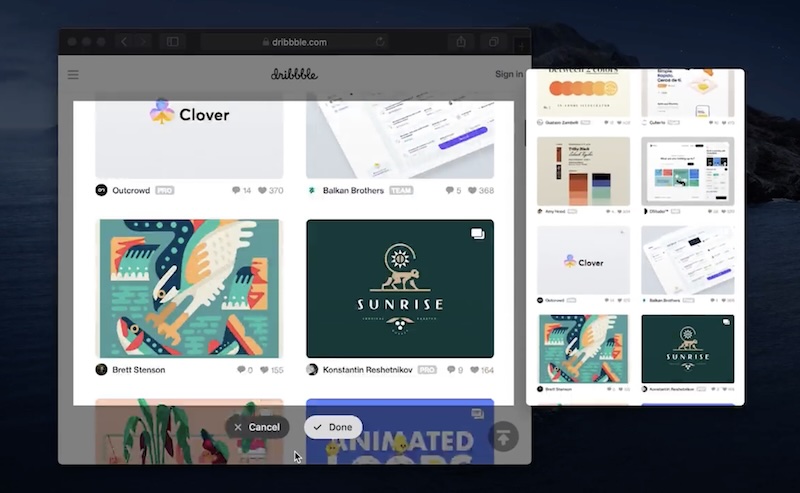Click the comment icon showing 5 comments

[x=449, y=190]
